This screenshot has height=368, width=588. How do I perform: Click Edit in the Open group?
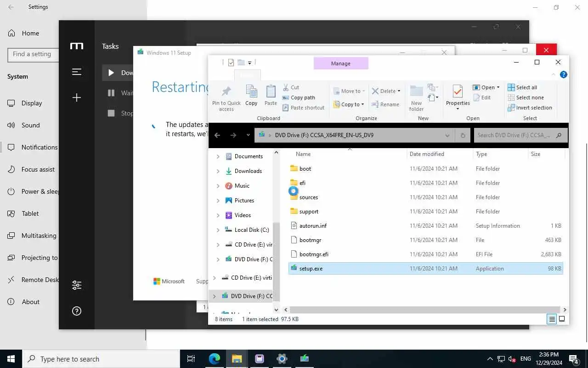(481, 98)
